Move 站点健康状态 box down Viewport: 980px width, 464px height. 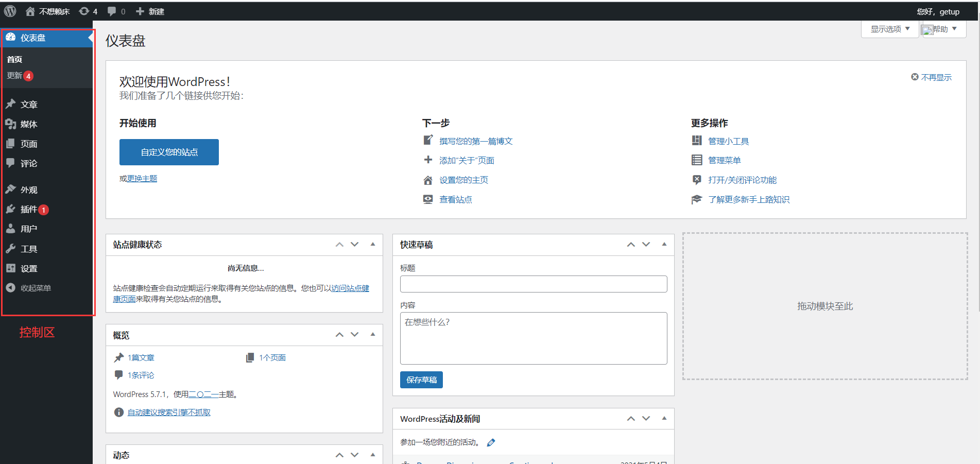pos(355,245)
